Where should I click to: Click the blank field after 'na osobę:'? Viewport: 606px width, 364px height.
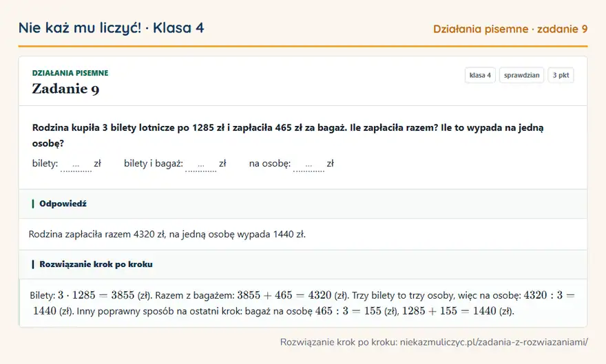(x=309, y=165)
